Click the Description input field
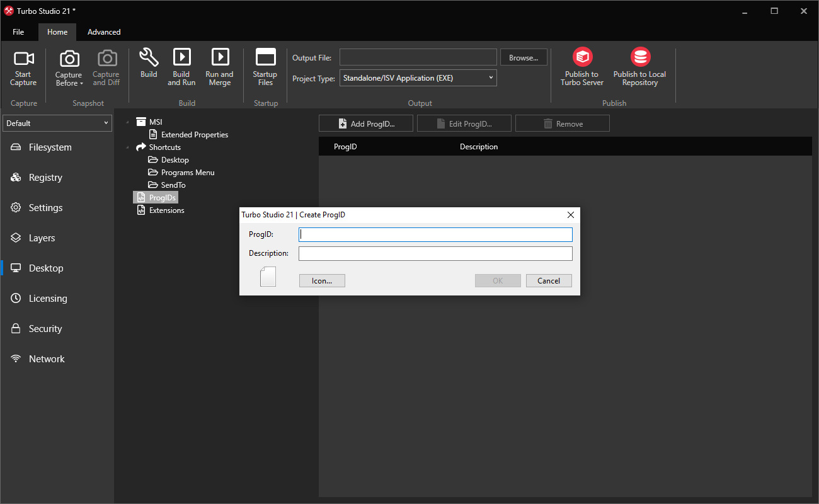Screen dimensions: 819x504 435,253
